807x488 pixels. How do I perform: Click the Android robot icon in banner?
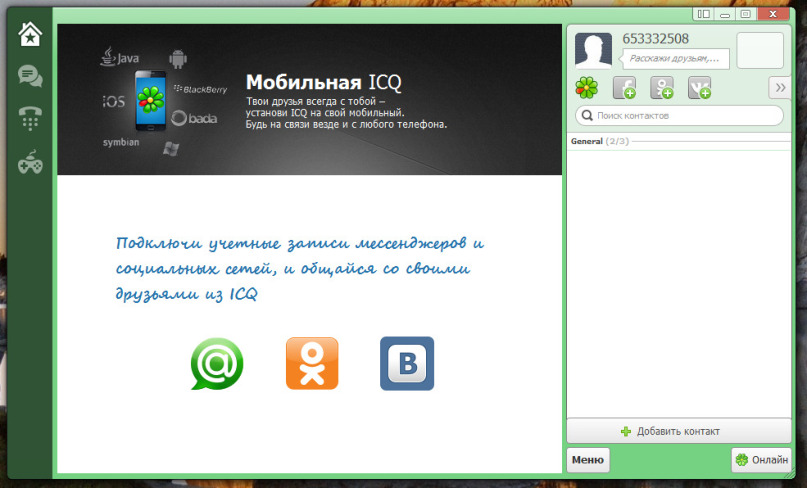[178, 59]
